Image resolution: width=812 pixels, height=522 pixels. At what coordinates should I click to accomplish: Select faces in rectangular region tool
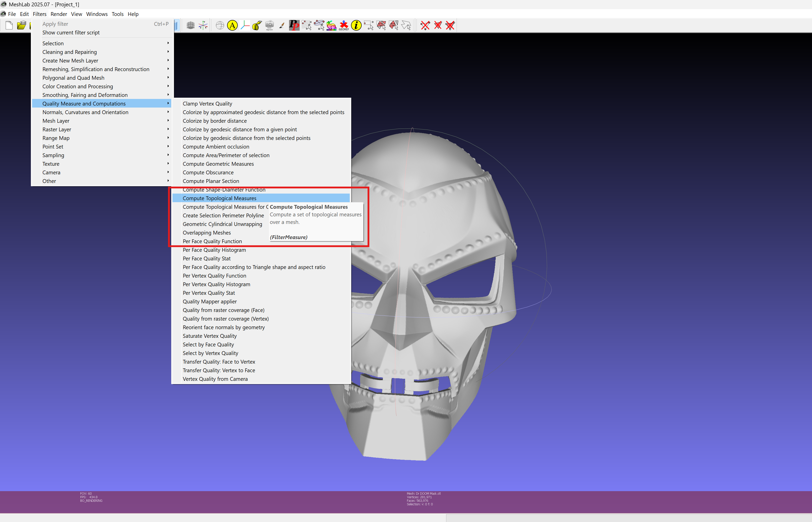point(381,25)
